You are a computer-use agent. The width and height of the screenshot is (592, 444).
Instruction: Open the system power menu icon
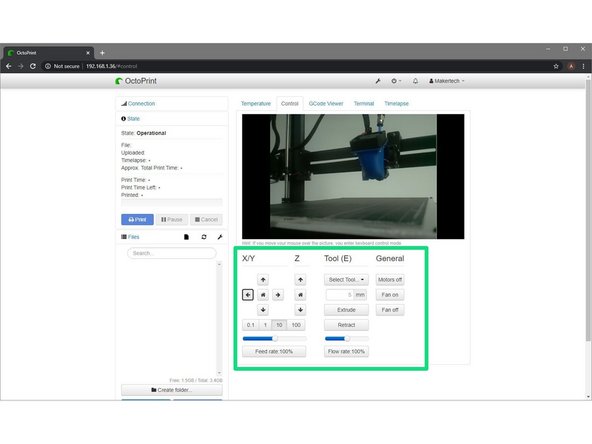click(396, 81)
